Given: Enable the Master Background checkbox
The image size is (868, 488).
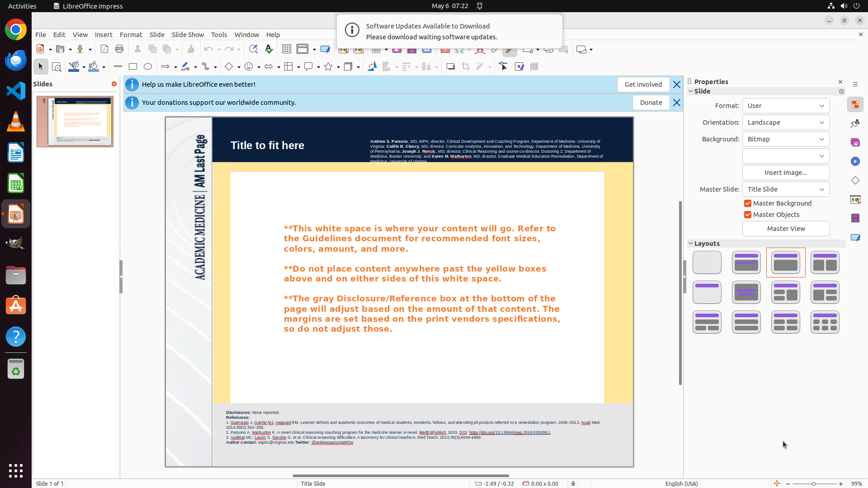Looking at the screenshot, I should 747,203.
